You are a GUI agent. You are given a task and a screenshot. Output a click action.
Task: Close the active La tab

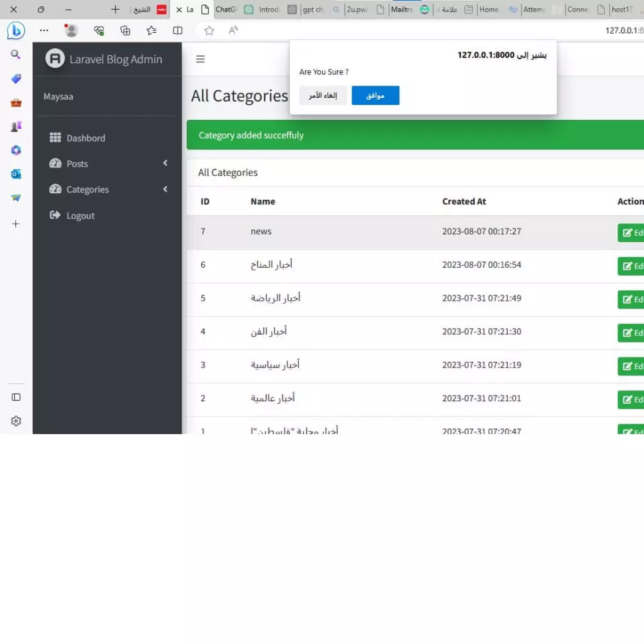pyautogui.click(x=179, y=10)
